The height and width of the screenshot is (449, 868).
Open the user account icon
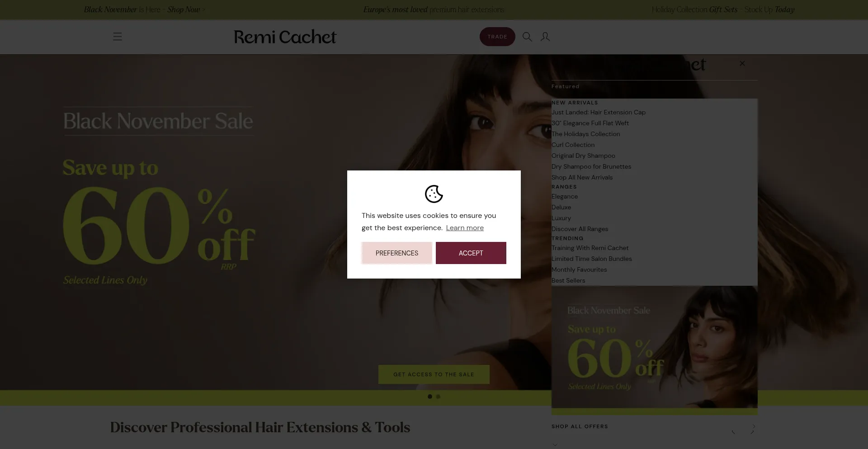[545, 37]
